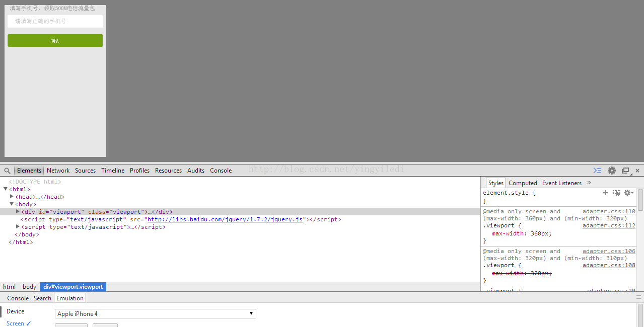This screenshot has width=644, height=327.
Task: Open the jquery.js script link
Action: [x=225, y=219]
